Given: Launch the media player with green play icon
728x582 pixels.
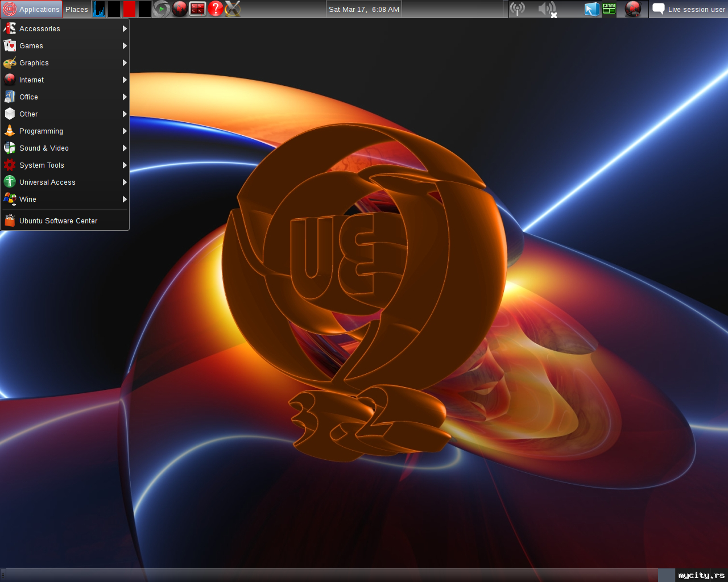Looking at the screenshot, I should (x=162, y=9).
